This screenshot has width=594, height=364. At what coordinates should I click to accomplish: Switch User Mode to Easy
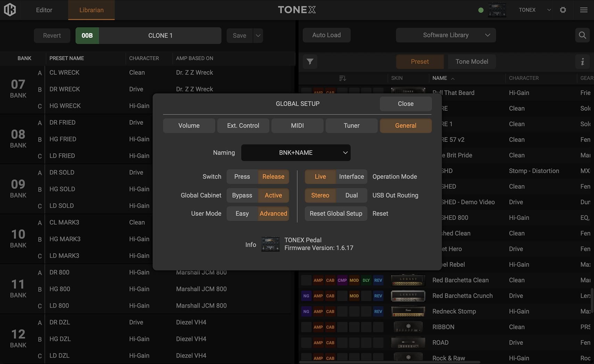pyautogui.click(x=242, y=213)
